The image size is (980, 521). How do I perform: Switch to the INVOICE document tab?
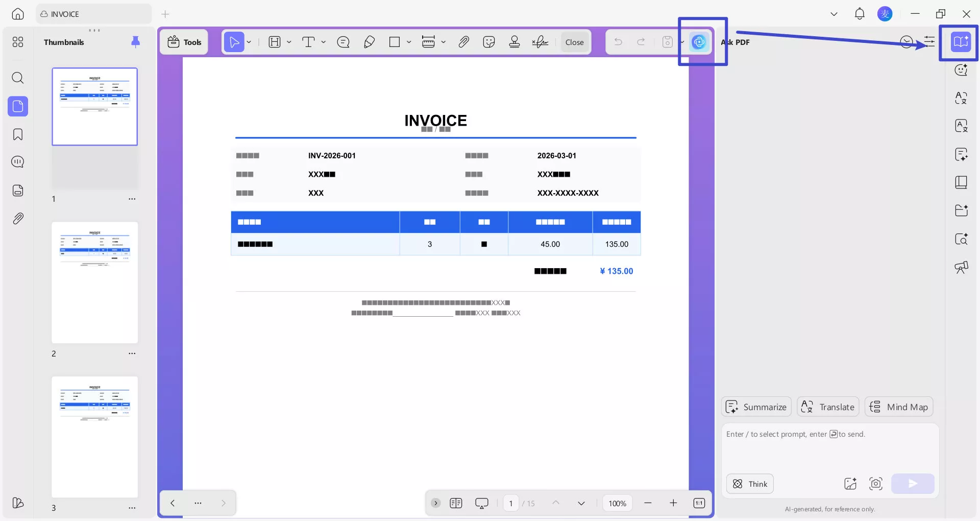tap(94, 14)
